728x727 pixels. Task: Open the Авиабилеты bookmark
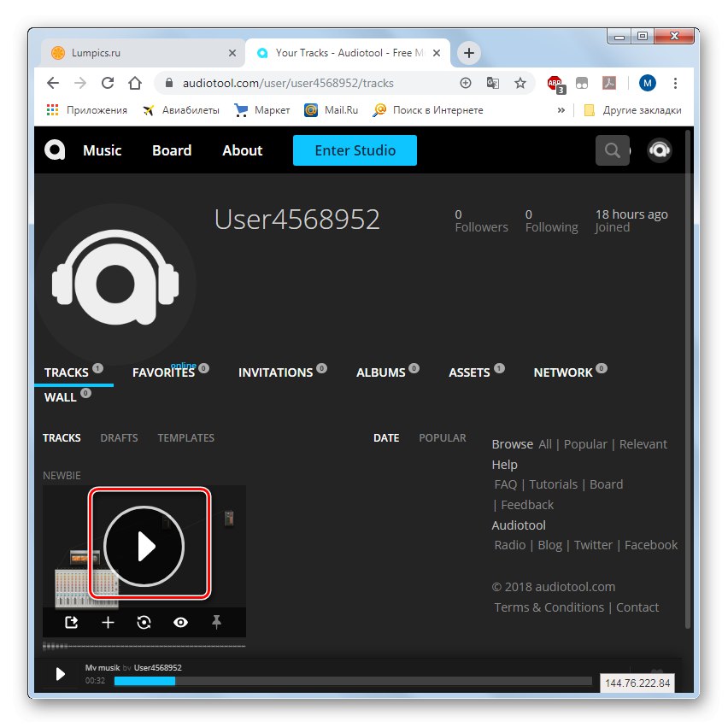(x=181, y=110)
